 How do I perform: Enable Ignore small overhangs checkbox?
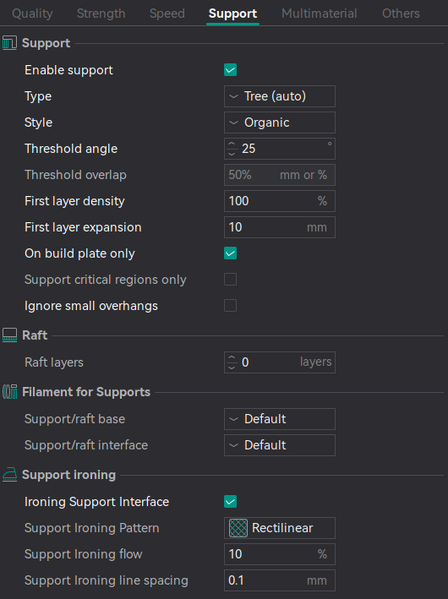click(230, 306)
